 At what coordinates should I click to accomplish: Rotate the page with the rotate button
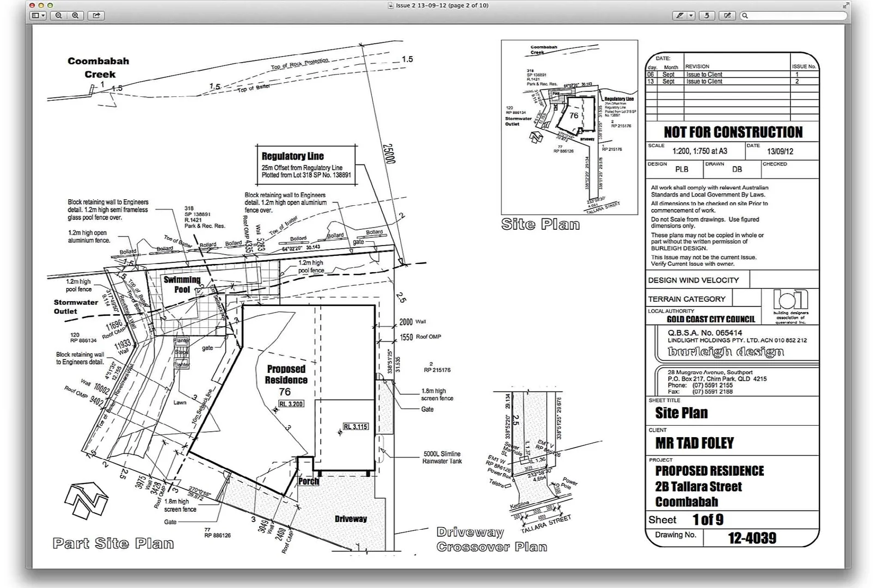pyautogui.click(x=707, y=16)
